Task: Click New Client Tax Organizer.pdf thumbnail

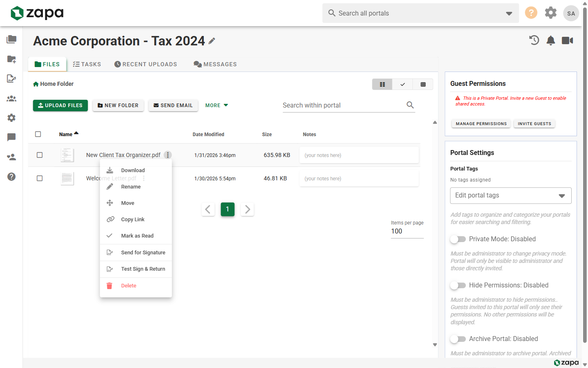Action: [x=67, y=155]
